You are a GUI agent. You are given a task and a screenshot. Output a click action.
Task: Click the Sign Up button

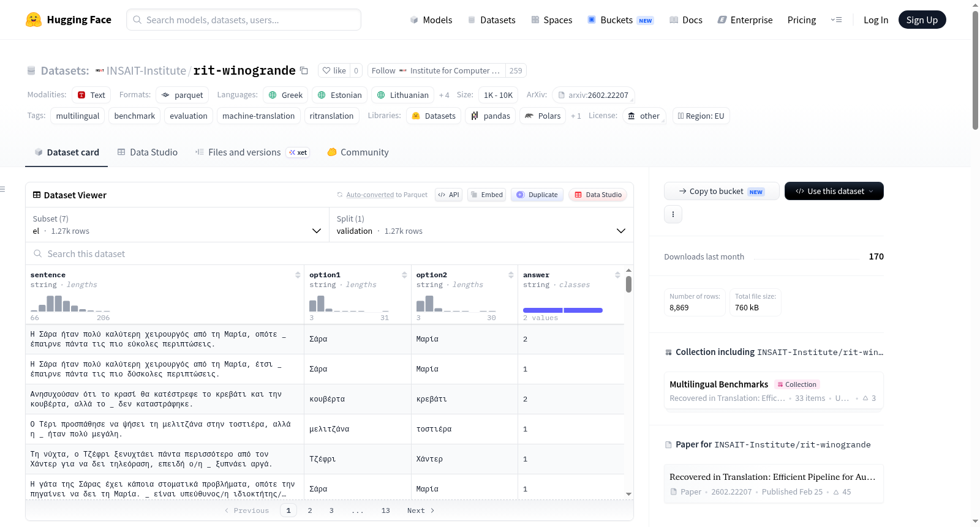[922, 20]
